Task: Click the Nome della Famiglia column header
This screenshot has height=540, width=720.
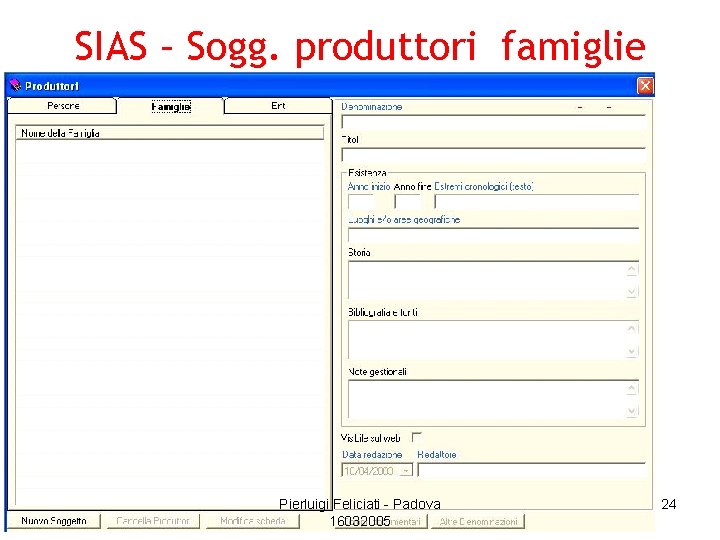Action: tap(169, 133)
